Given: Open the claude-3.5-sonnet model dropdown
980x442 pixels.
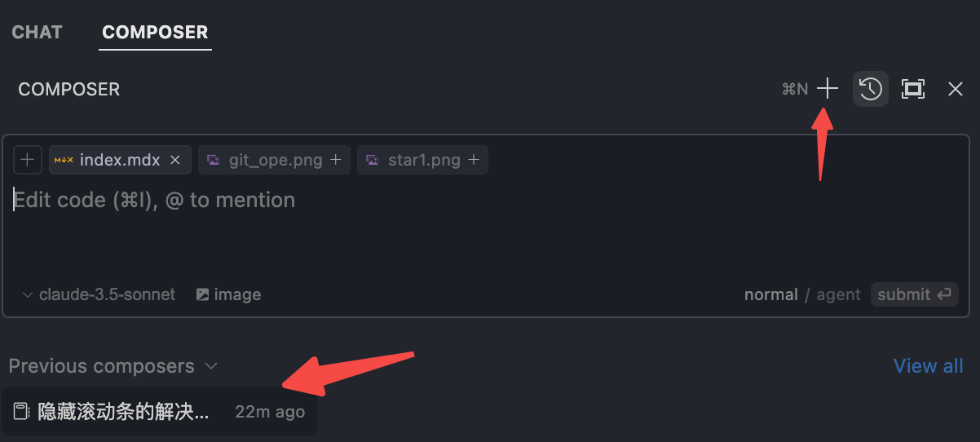Looking at the screenshot, I should [99, 294].
